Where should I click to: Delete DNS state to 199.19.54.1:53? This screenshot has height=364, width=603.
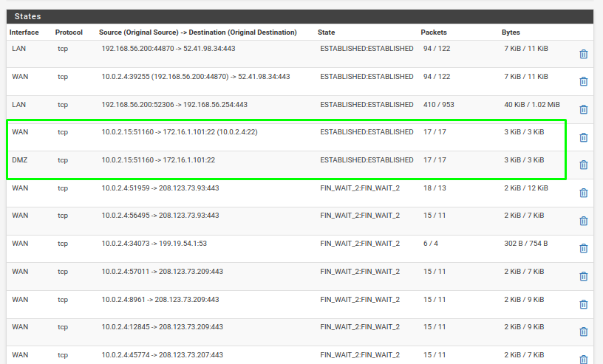pos(583,248)
